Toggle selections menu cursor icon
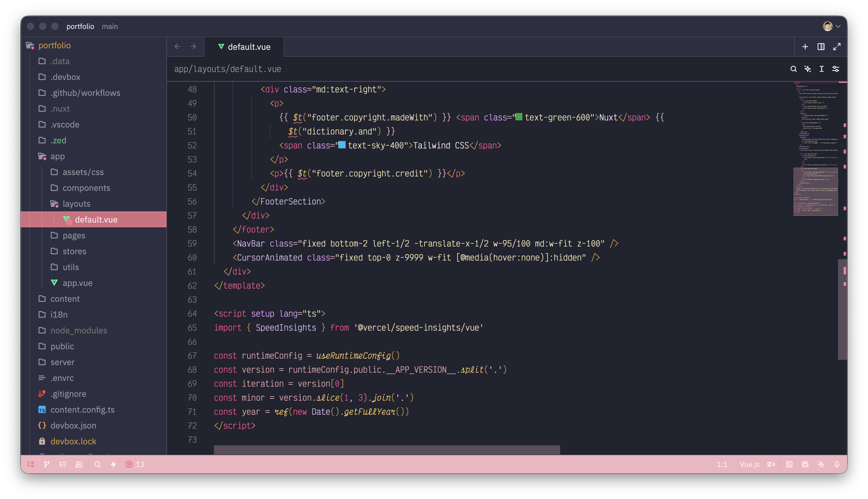The image size is (868, 499). [822, 69]
